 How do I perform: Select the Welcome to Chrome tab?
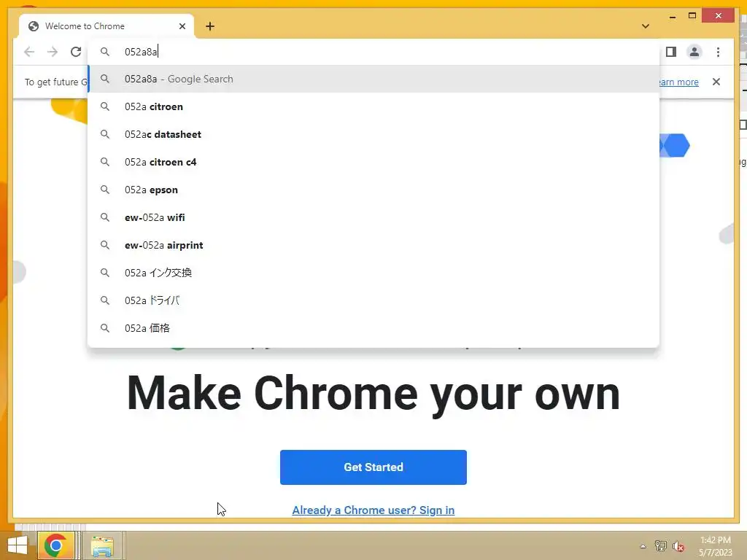107,26
